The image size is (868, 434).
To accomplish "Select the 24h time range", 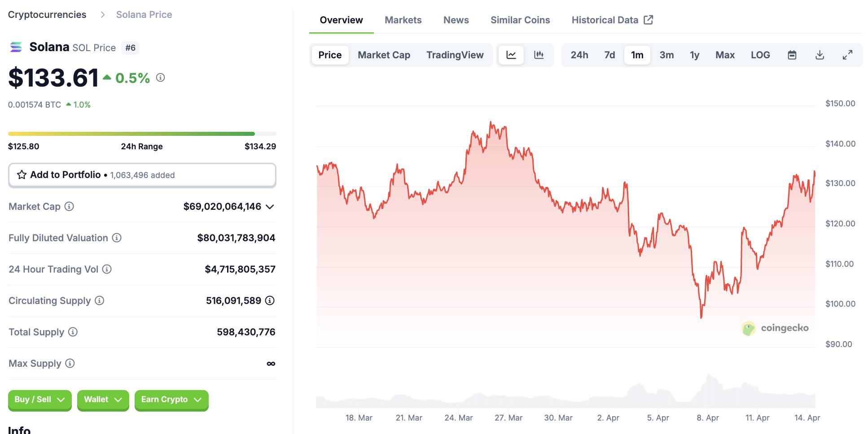I will (x=579, y=55).
